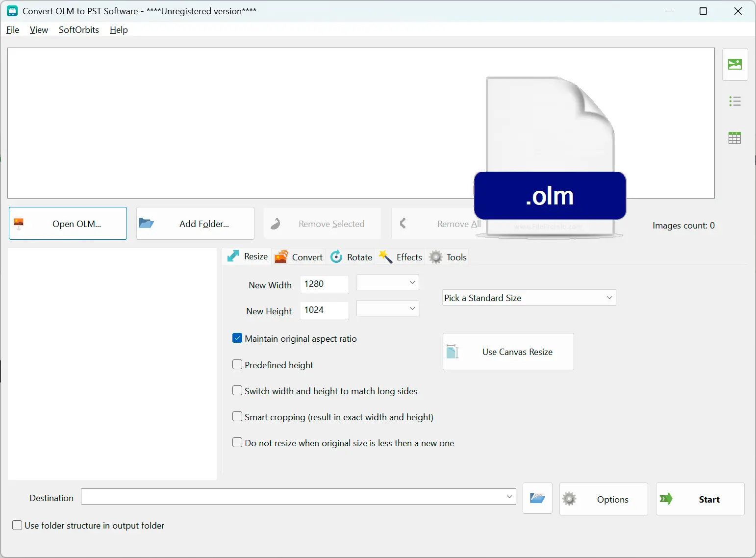Click the New Height label
The height and width of the screenshot is (558, 756).
pyautogui.click(x=269, y=311)
